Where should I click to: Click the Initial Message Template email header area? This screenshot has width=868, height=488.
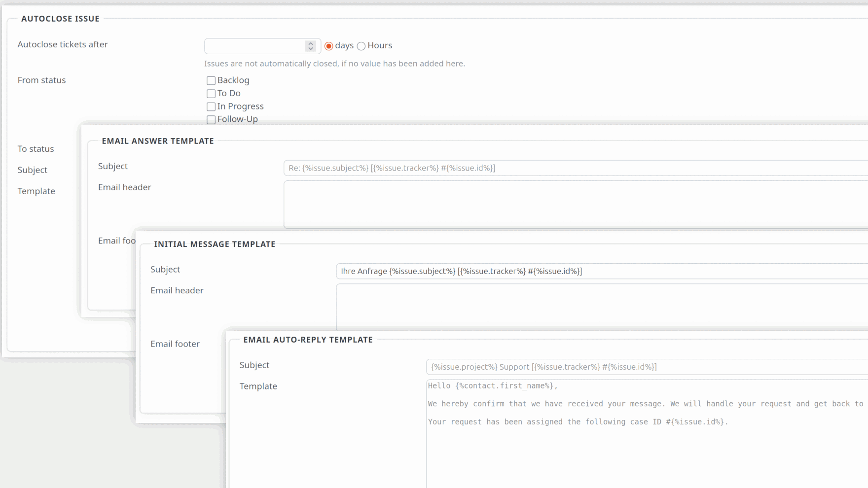pos(602,306)
